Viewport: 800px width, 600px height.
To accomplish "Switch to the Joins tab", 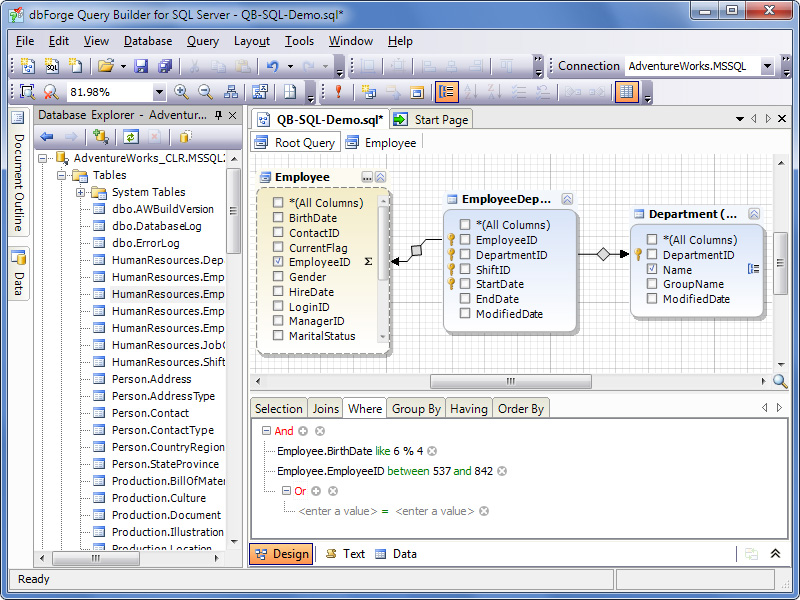I will 326,409.
